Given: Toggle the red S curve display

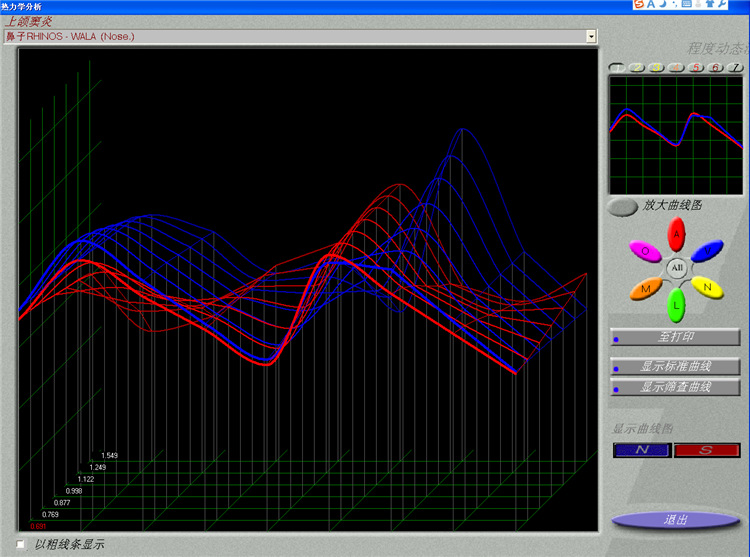Looking at the screenshot, I should click(x=707, y=450).
